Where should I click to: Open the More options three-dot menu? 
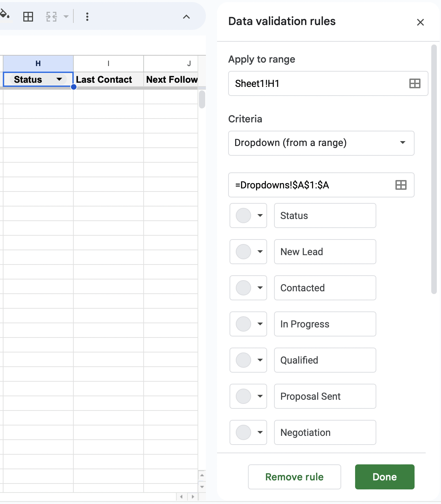(87, 16)
